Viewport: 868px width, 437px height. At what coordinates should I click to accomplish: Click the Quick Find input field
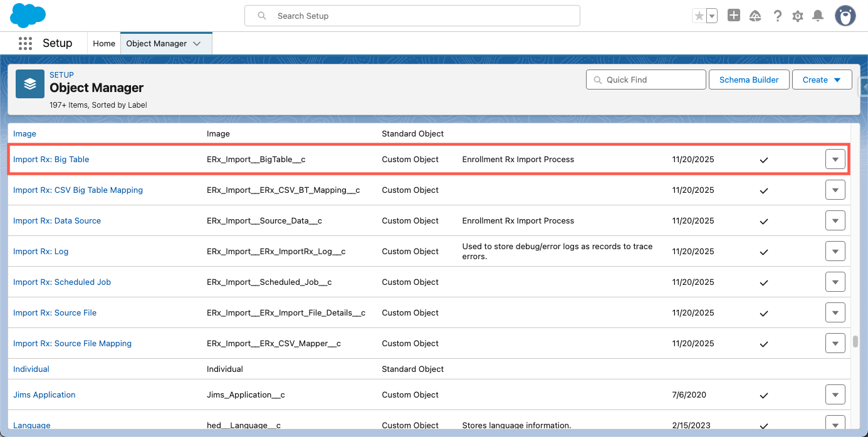point(646,80)
